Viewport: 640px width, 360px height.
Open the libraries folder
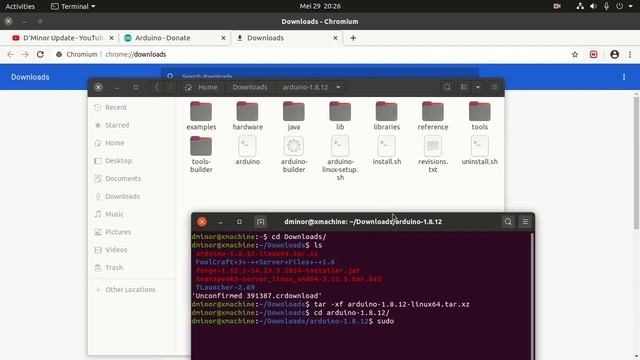point(386,116)
